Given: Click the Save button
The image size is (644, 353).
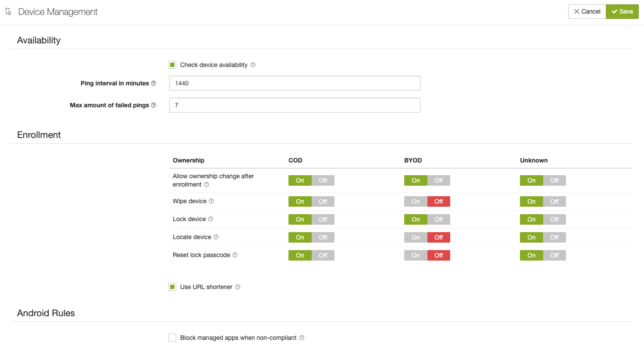Looking at the screenshot, I should point(622,11).
